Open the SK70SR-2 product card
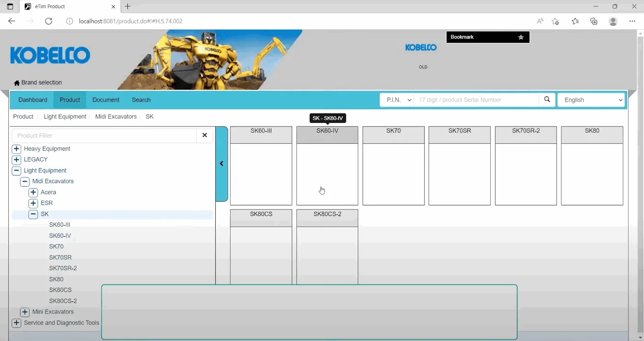The image size is (644, 341). 526,166
